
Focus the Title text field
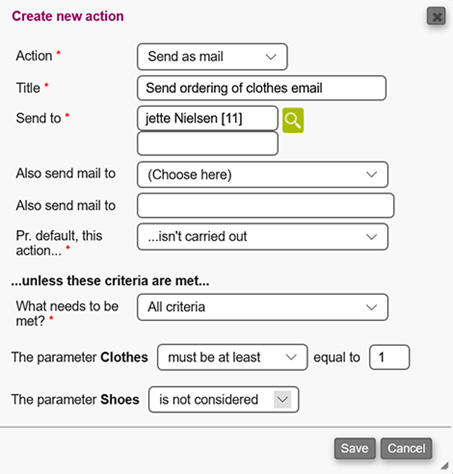[262, 88]
